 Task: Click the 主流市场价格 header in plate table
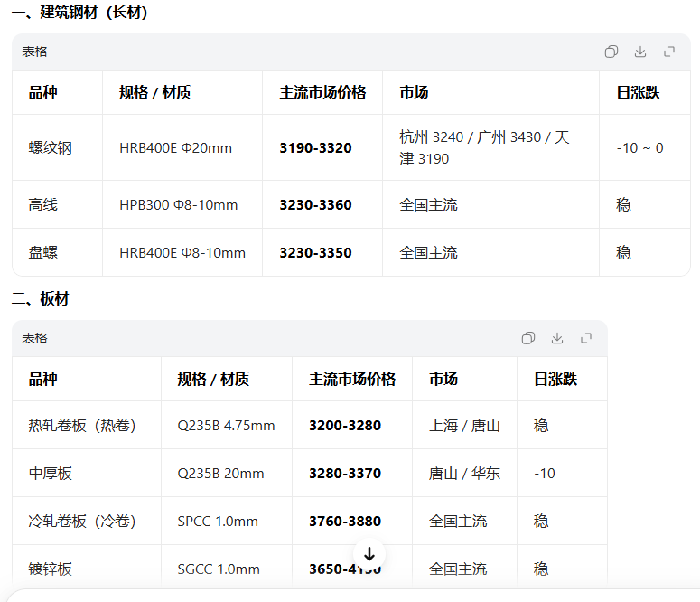[x=352, y=379]
